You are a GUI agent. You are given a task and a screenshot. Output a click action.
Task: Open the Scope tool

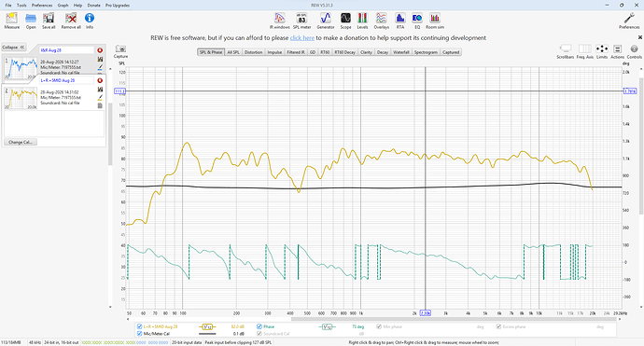pyautogui.click(x=345, y=21)
